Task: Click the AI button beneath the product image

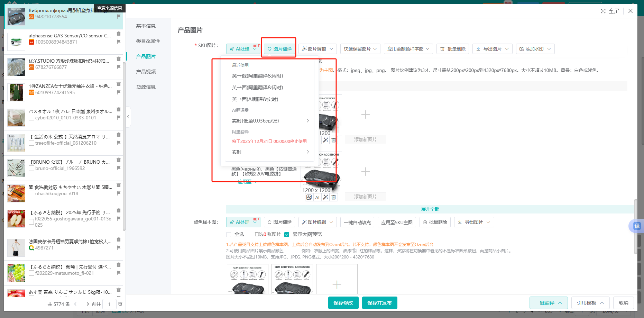Action: coord(317,197)
